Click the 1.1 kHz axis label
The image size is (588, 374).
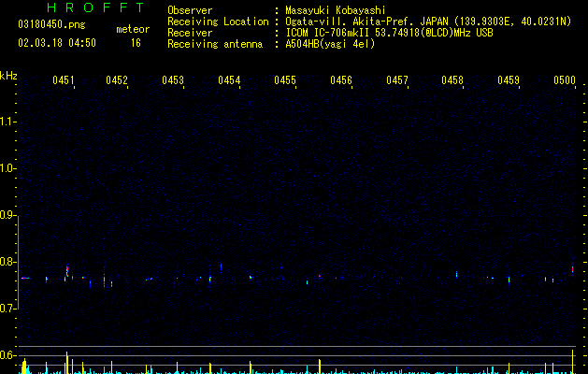pyautogui.click(x=8, y=122)
